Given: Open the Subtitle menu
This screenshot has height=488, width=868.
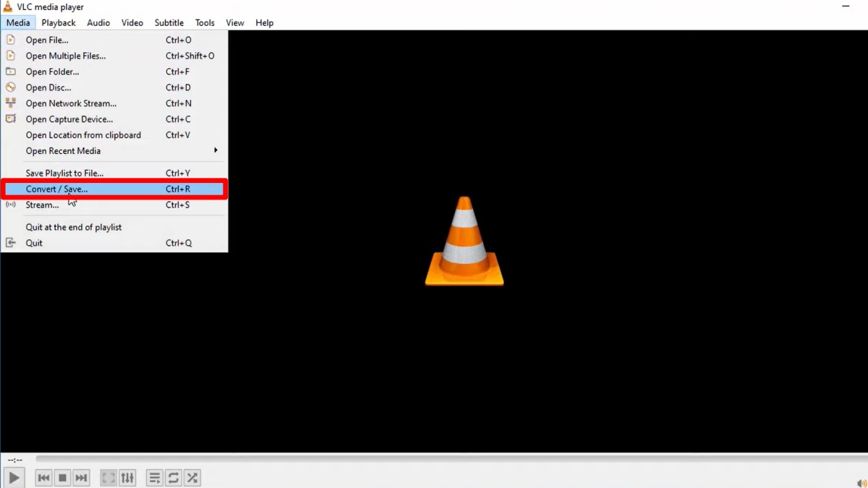Looking at the screenshot, I should 169,22.
